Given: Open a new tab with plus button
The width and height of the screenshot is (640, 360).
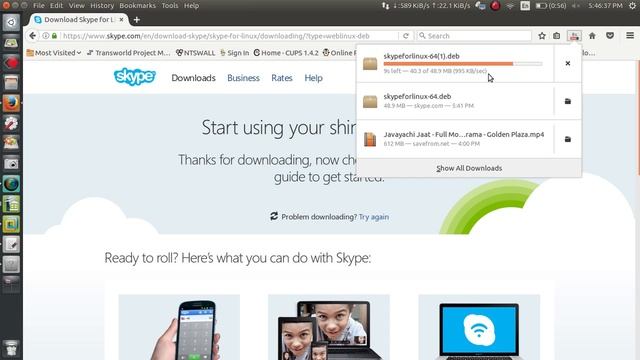Looking at the screenshot, I should (137, 20).
